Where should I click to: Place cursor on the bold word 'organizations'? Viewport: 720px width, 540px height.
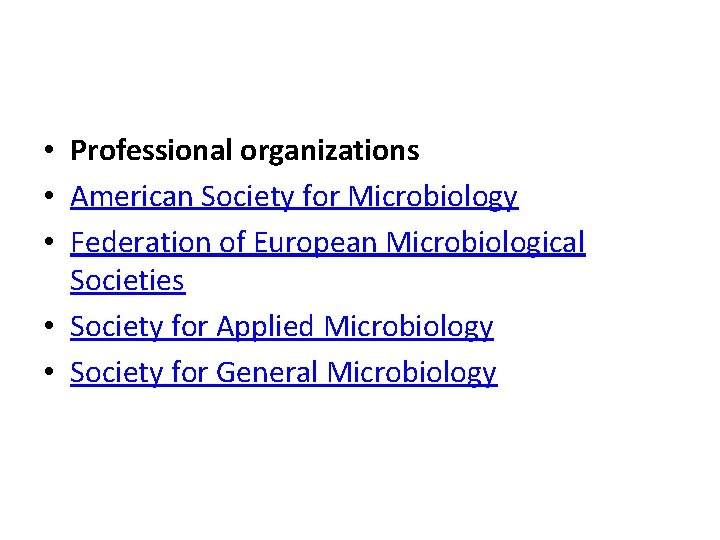click(330, 152)
